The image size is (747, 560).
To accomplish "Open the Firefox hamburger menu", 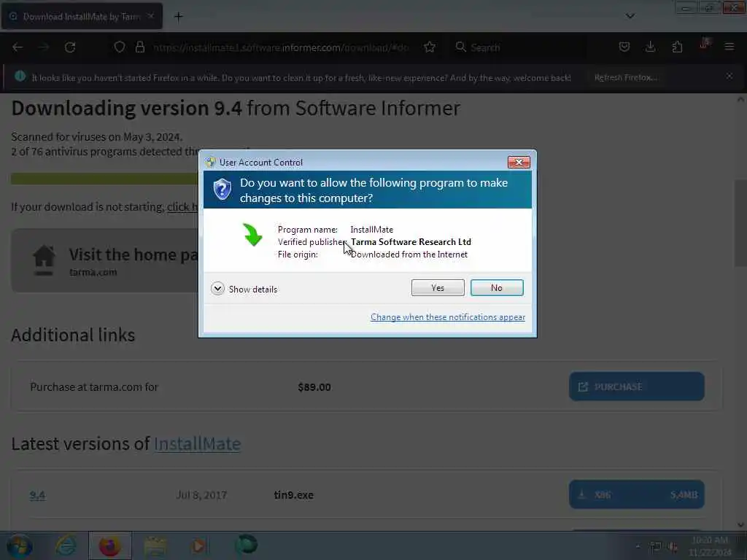I will pyautogui.click(x=729, y=47).
